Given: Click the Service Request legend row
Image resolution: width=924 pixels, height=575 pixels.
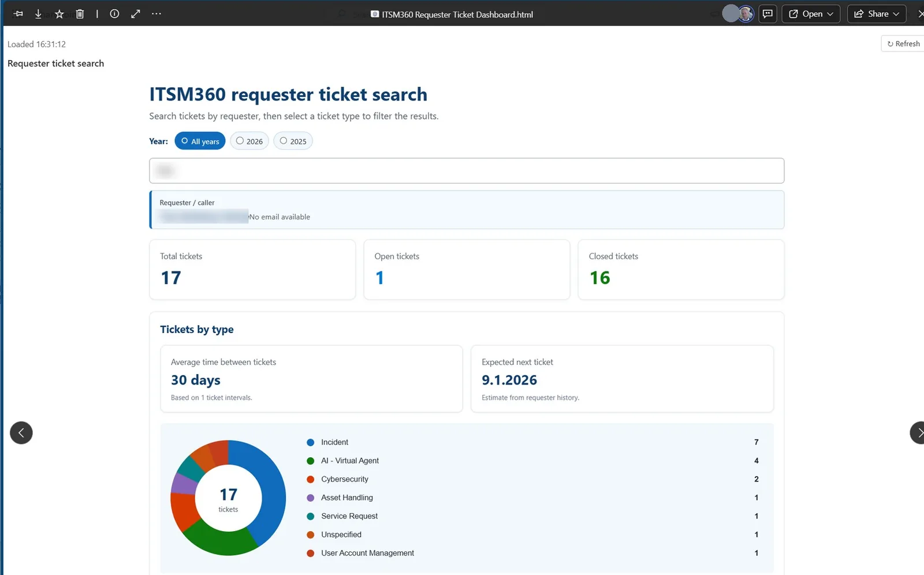Looking at the screenshot, I should click(x=532, y=516).
